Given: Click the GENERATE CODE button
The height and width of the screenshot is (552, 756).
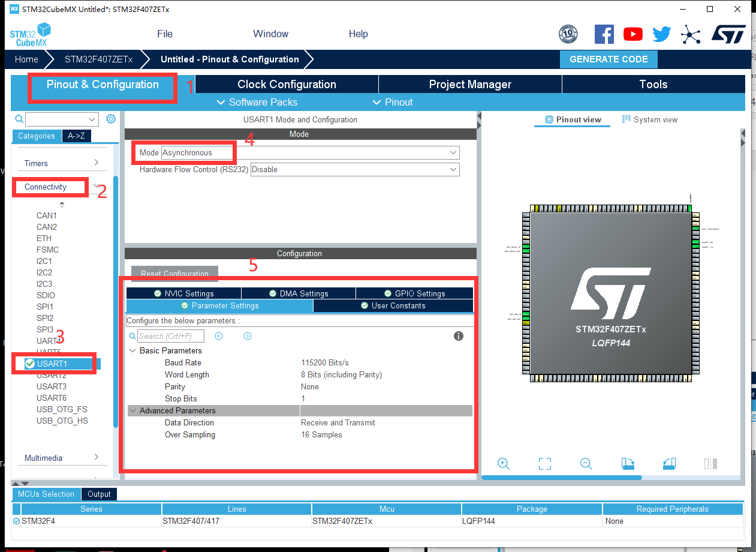Looking at the screenshot, I should point(609,59).
